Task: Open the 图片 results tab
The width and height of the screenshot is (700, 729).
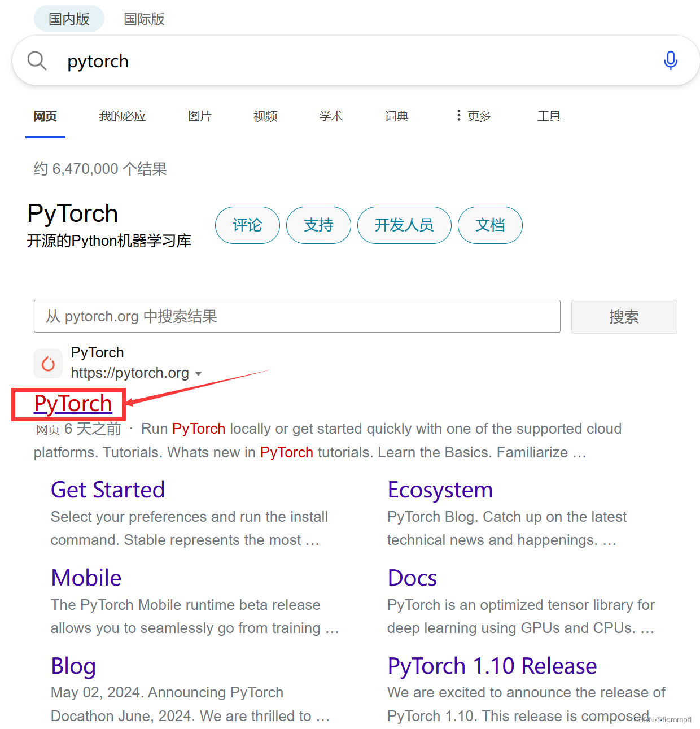Action: 200,116
